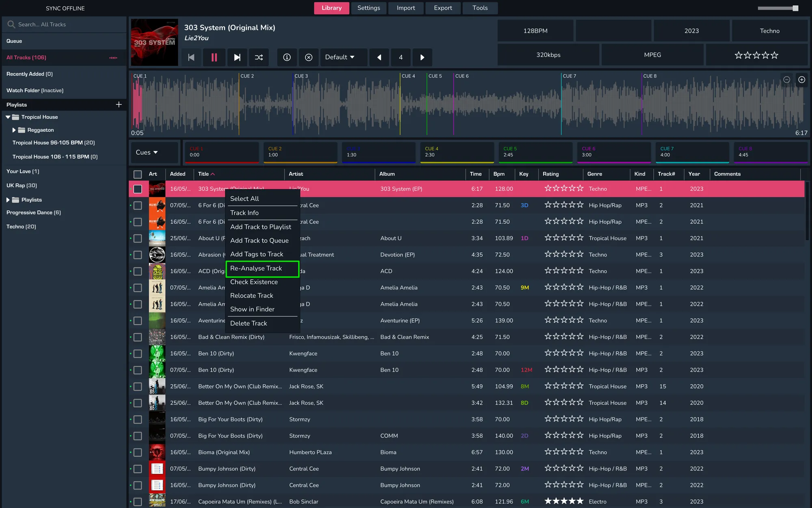The height and width of the screenshot is (508, 812).
Task: Skip to the previous track
Action: pyautogui.click(x=191, y=57)
